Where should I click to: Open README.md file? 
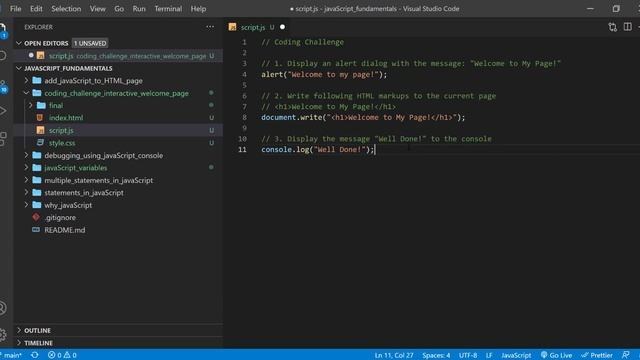click(64, 230)
